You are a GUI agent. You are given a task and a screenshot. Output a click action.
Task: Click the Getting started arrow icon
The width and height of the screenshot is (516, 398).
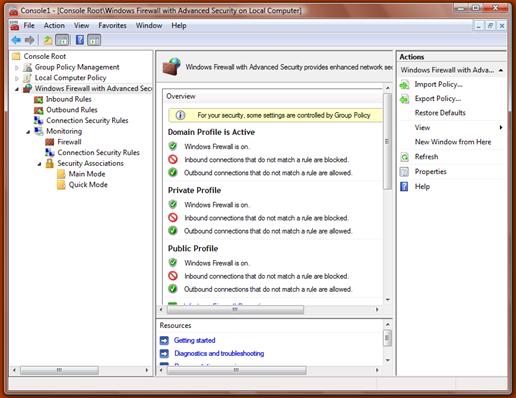point(164,340)
